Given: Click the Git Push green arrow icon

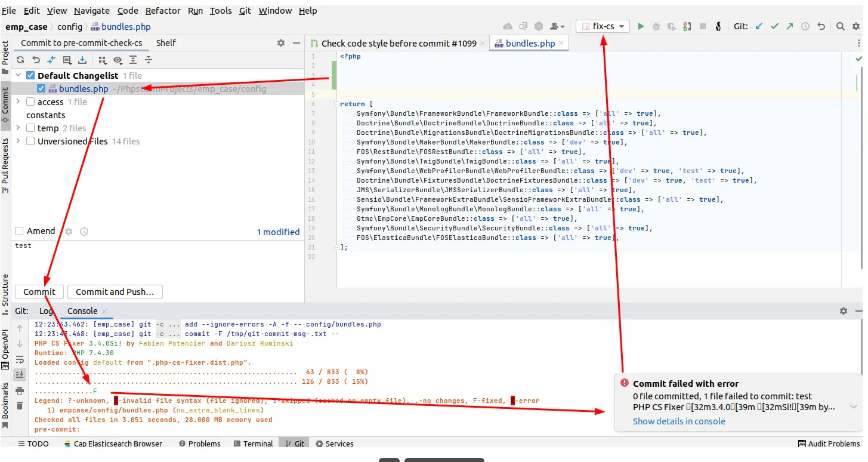Looking at the screenshot, I should [x=790, y=26].
